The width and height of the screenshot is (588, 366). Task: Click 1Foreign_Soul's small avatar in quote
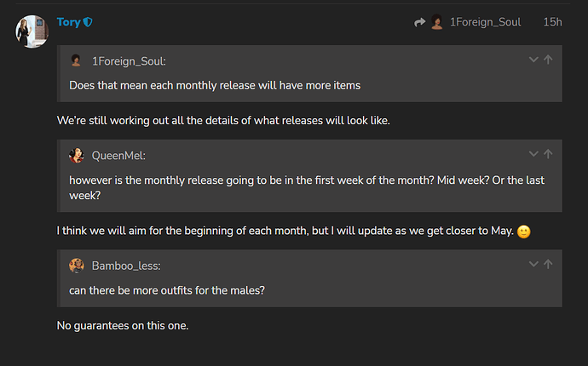[76, 60]
